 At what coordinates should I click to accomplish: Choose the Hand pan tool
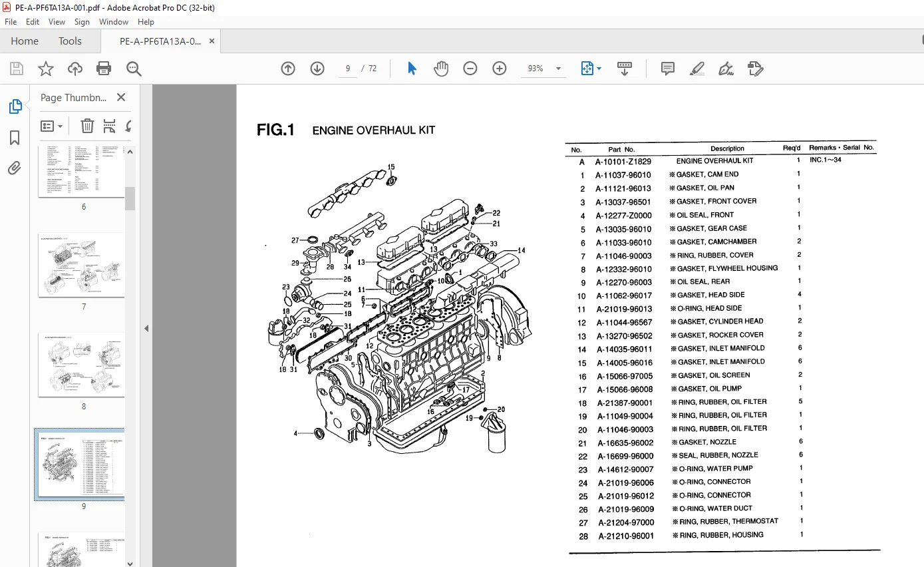(x=441, y=69)
